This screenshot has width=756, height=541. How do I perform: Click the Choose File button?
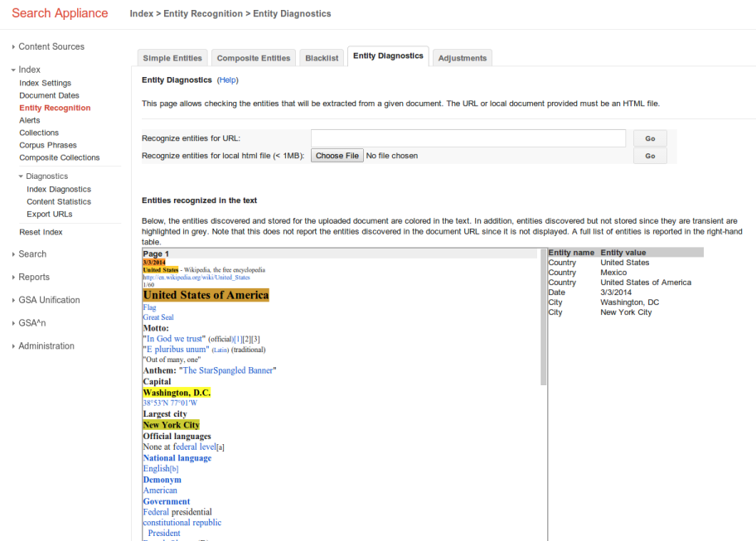click(x=337, y=156)
